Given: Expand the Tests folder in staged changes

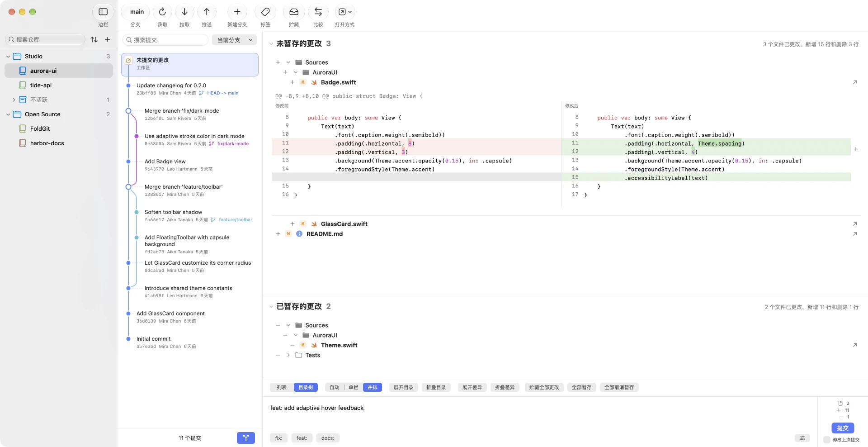Looking at the screenshot, I should coord(288,355).
